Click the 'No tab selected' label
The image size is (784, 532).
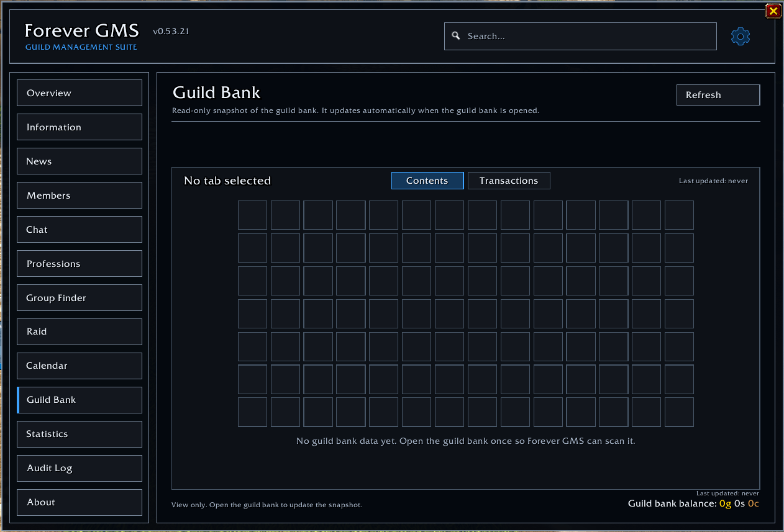pyautogui.click(x=227, y=181)
